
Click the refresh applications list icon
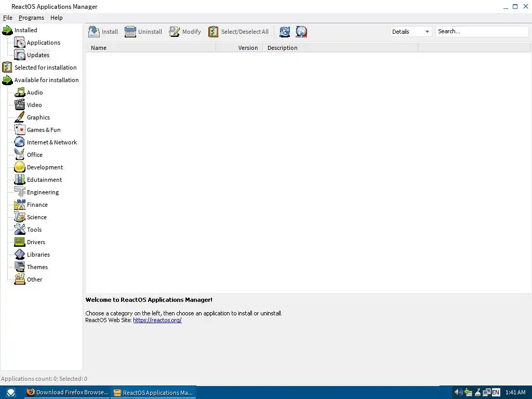coord(285,32)
